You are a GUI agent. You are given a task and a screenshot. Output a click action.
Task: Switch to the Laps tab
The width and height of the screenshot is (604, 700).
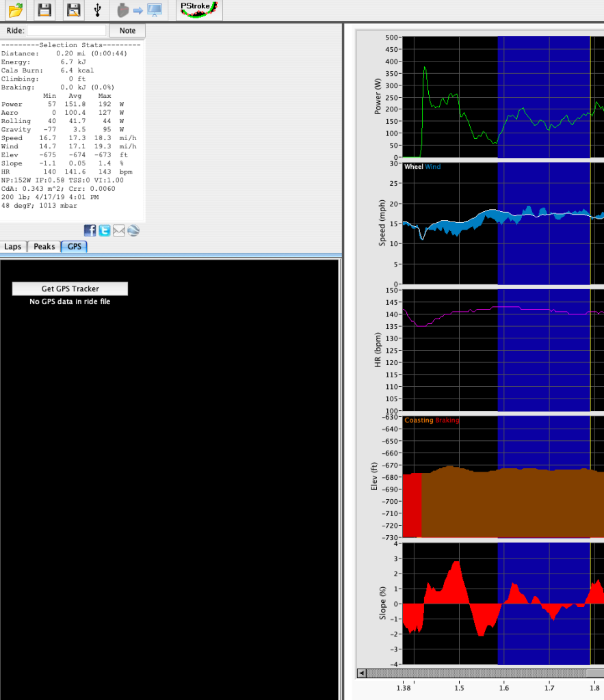(12, 247)
